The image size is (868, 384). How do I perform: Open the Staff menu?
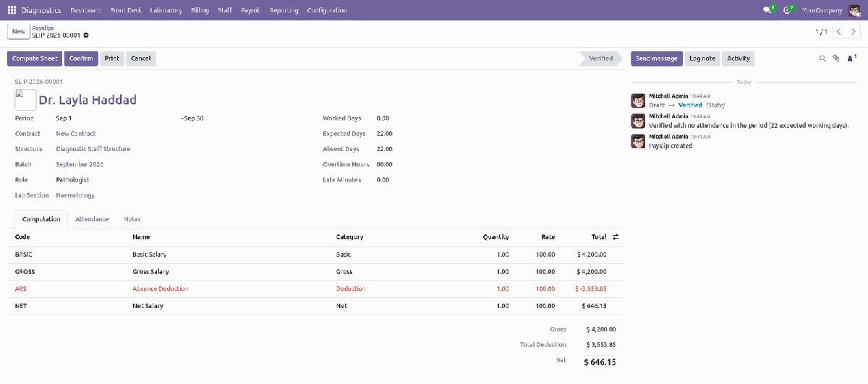pyautogui.click(x=225, y=10)
